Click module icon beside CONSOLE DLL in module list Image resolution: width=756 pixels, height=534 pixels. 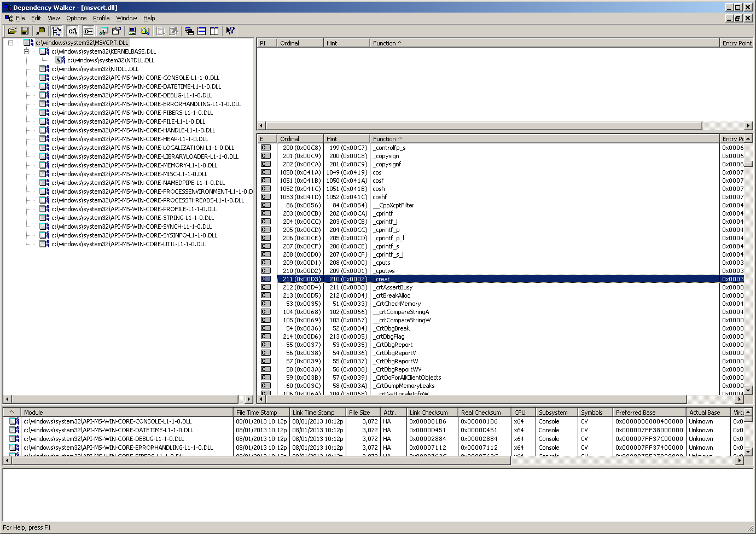[x=14, y=421]
